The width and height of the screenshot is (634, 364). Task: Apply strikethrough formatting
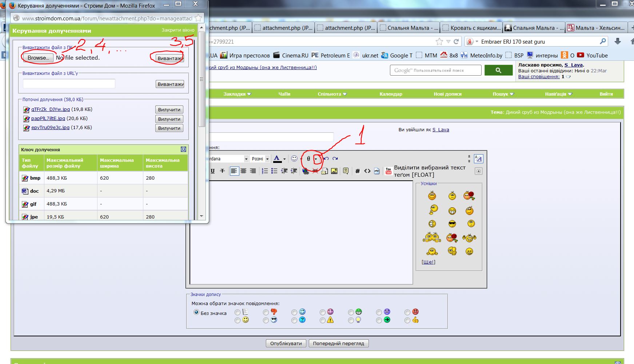tap(222, 171)
